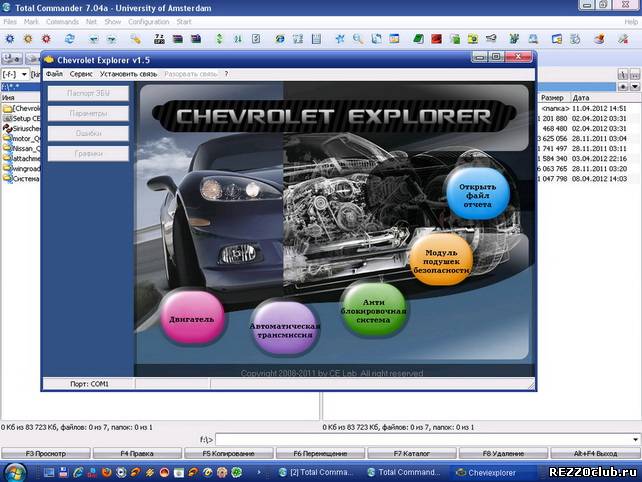The height and width of the screenshot is (482, 642).
Task: Click F8 Удаление function button
Action: pos(503,453)
